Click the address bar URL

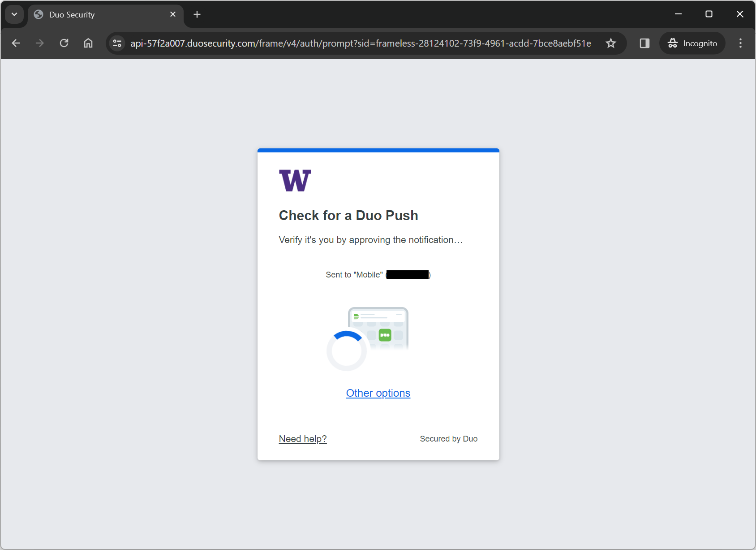(x=361, y=43)
